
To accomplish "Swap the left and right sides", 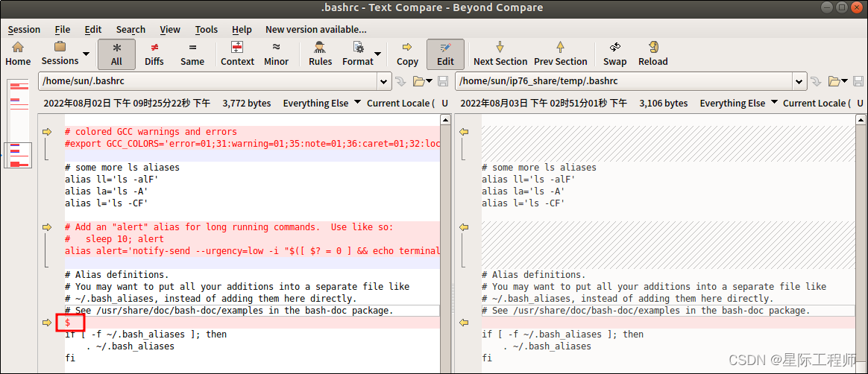I will coord(614,54).
